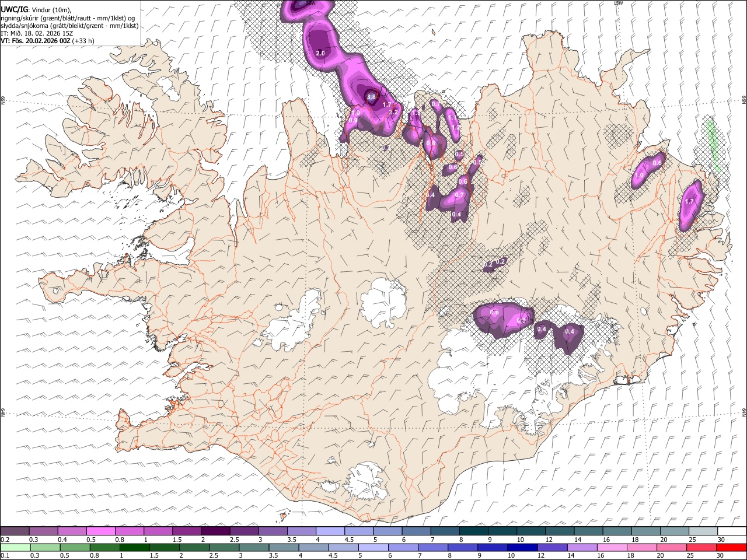Pick the dark mauve 0.2–0.3 swatch, upper scale
This screenshot has width=747, height=560.
[x=15, y=531]
